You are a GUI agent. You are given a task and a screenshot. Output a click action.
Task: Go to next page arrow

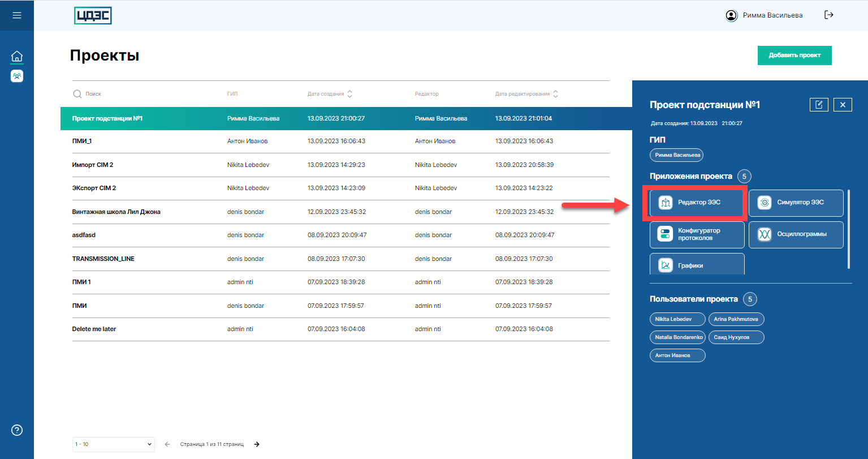(x=257, y=444)
